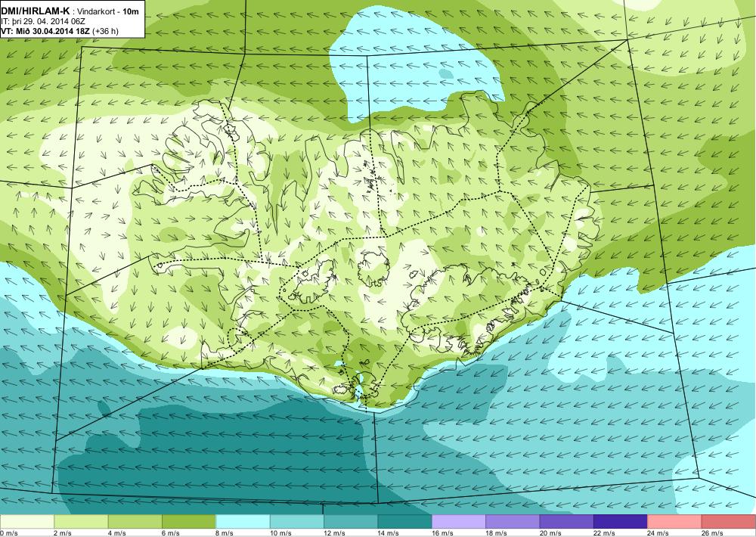The height and width of the screenshot is (537, 756).
Task: Click the "16 m/s" legend label
Action: (x=442, y=533)
